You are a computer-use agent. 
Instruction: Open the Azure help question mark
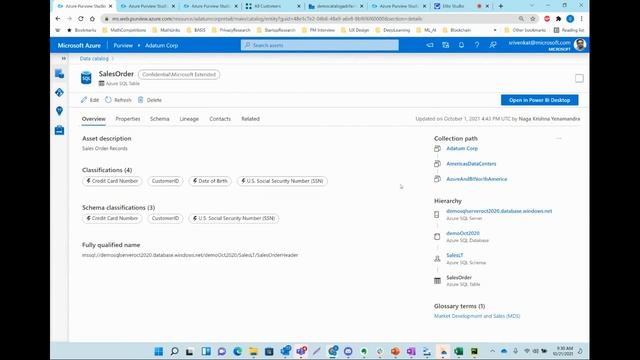pyautogui.click(x=477, y=45)
